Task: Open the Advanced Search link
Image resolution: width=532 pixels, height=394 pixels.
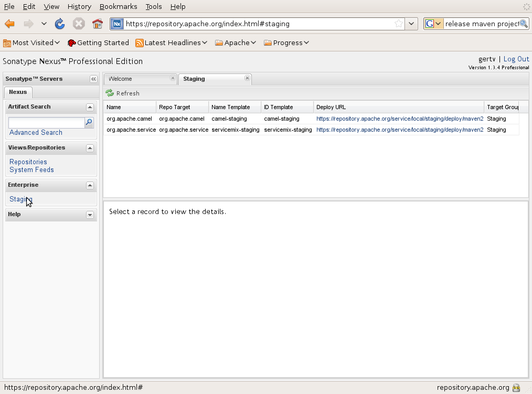Action: [x=36, y=133]
